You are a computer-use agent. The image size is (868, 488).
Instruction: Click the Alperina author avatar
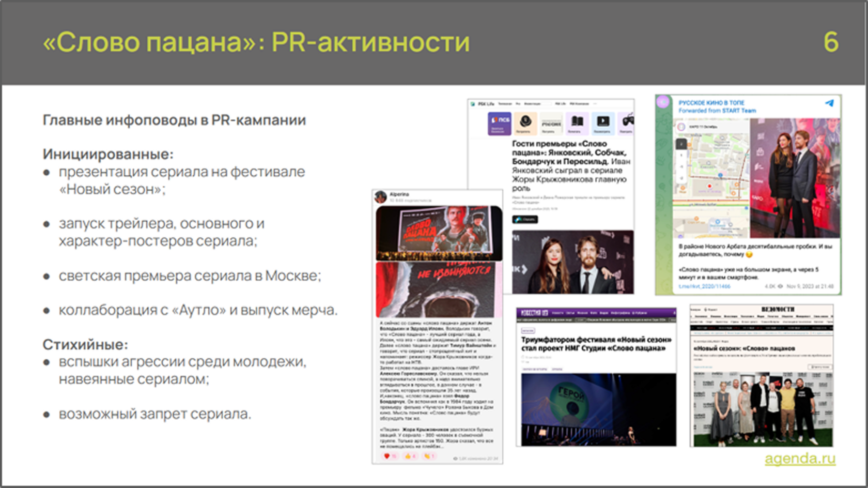381,197
